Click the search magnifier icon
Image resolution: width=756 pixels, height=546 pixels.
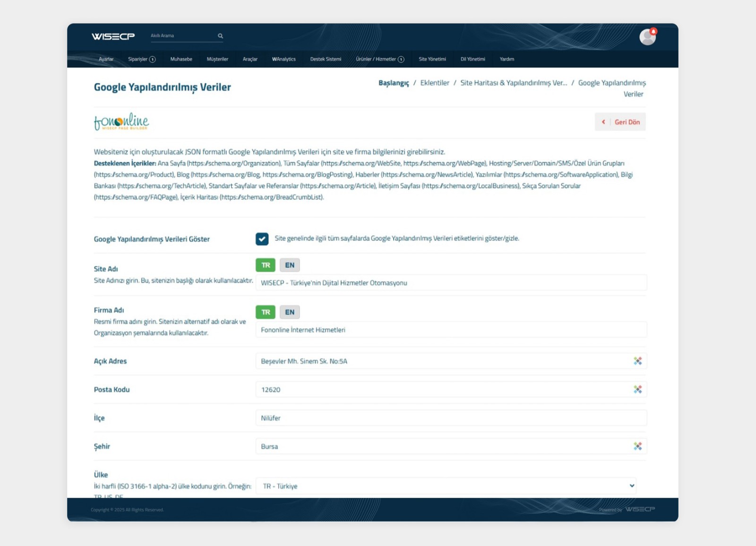pyautogui.click(x=220, y=36)
